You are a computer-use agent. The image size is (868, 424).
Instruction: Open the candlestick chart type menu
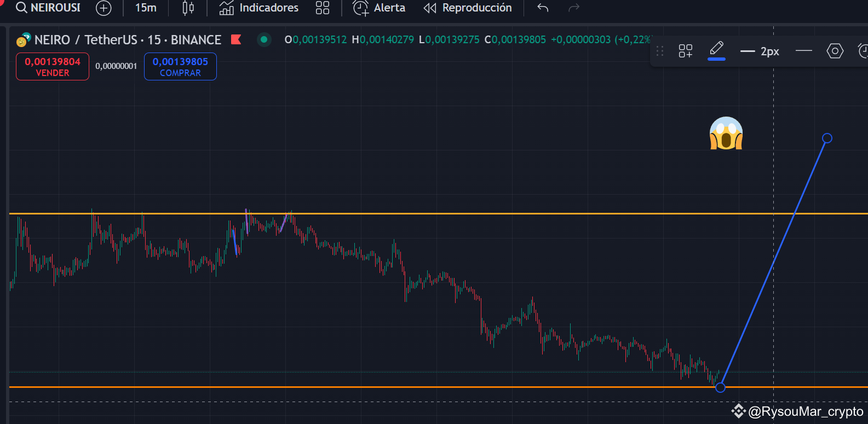click(188, 8)
